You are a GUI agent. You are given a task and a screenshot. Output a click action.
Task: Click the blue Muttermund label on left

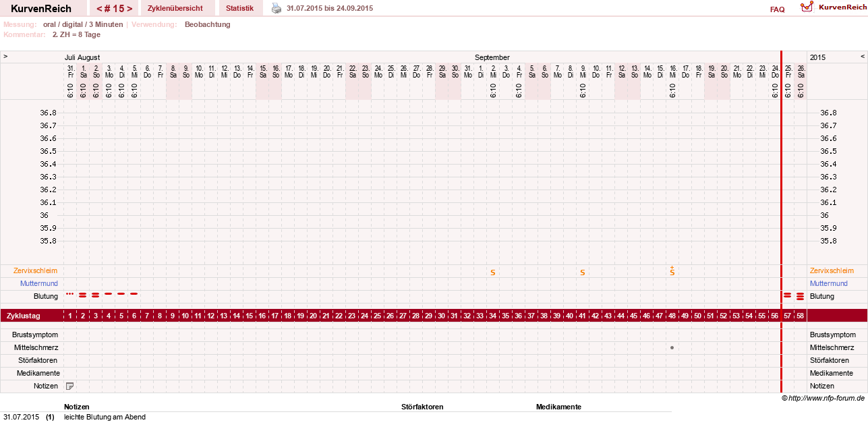tap(38, 283)
